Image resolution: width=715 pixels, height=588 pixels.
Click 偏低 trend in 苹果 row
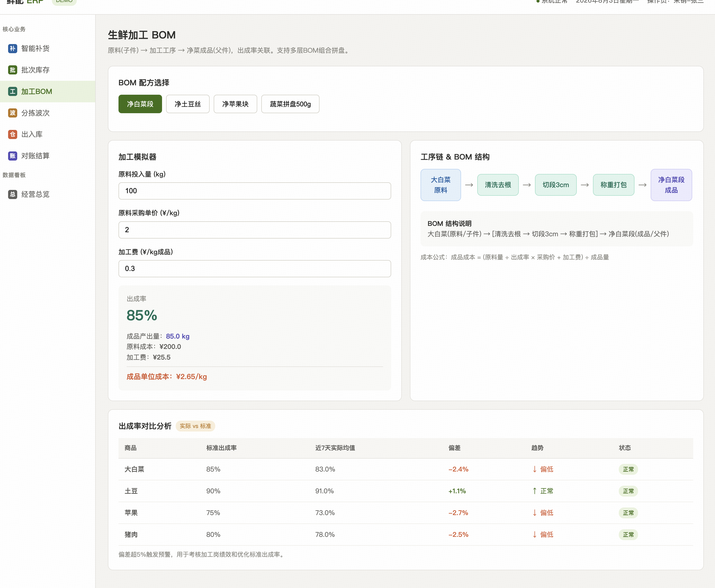(543, 513)
